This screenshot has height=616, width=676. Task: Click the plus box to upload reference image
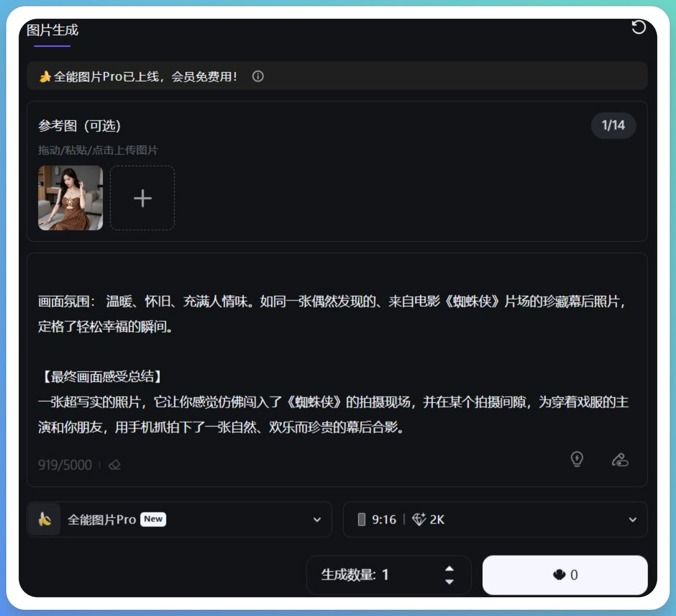tap(143, 198)
